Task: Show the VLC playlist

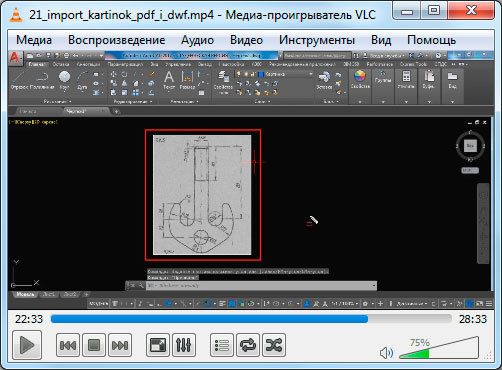Action: [x=222, y=345]
